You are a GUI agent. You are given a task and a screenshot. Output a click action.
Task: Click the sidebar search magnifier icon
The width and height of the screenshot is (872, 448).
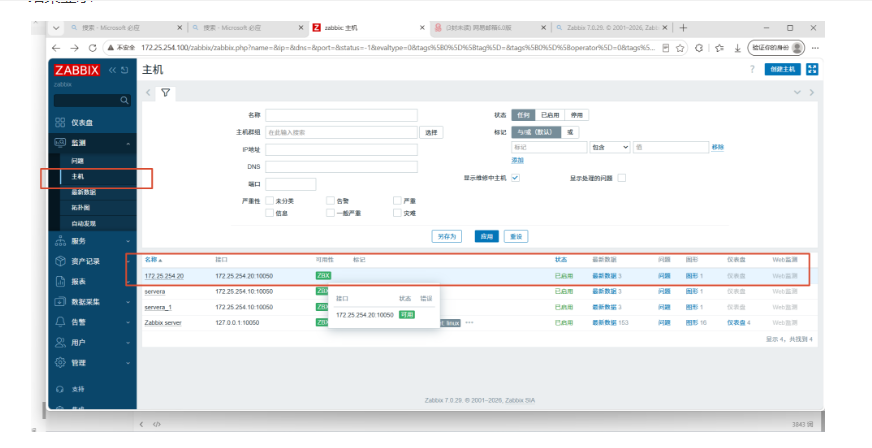click(x=124, y=100)
